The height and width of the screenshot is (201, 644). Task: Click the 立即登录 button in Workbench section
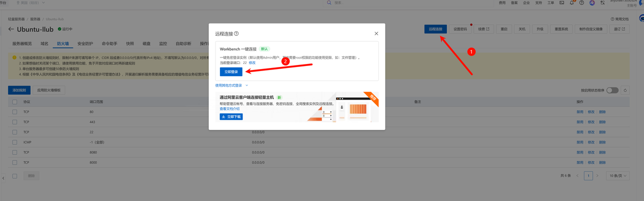[231, 72]
